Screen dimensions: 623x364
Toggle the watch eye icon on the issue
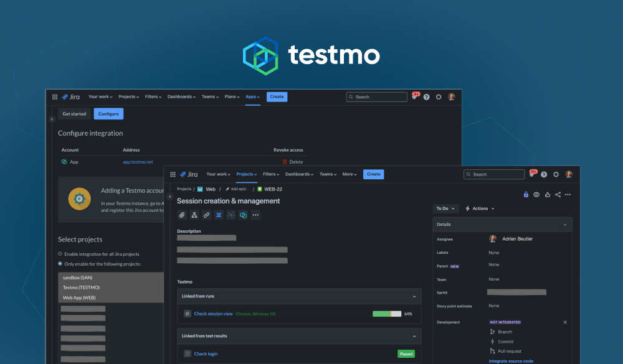(x=536, y=195)
